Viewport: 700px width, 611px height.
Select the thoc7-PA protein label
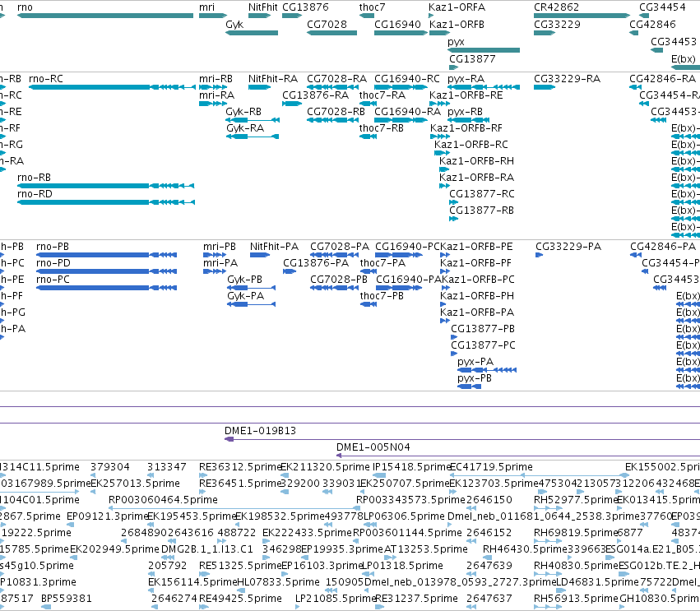pos(382,263)
